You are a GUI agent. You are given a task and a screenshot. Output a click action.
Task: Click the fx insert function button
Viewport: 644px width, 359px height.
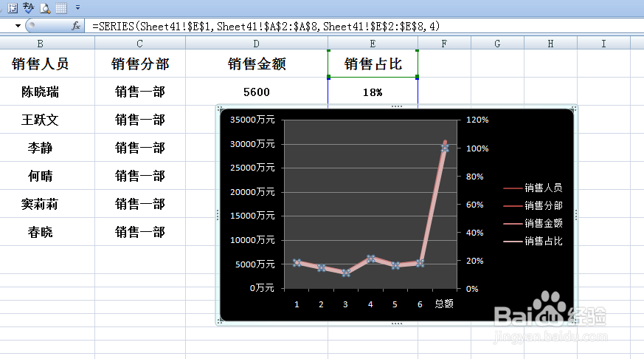[x=76, y=26]
